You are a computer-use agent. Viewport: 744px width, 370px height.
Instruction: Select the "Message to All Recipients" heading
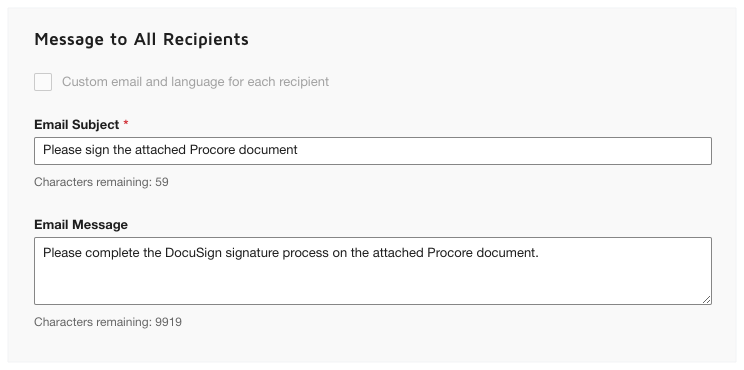coord(141,39)
